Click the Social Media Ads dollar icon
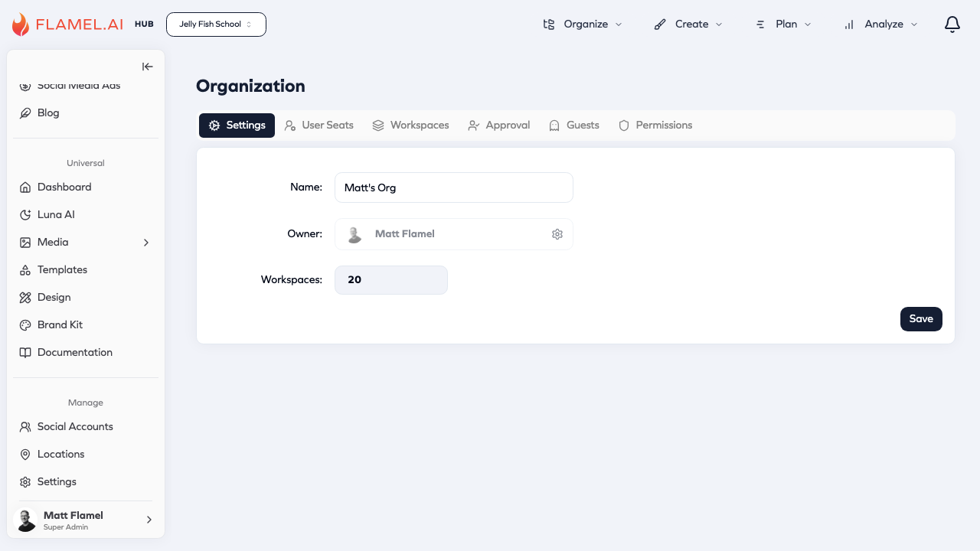Screen dimensions: 980x551 (25, 86)
